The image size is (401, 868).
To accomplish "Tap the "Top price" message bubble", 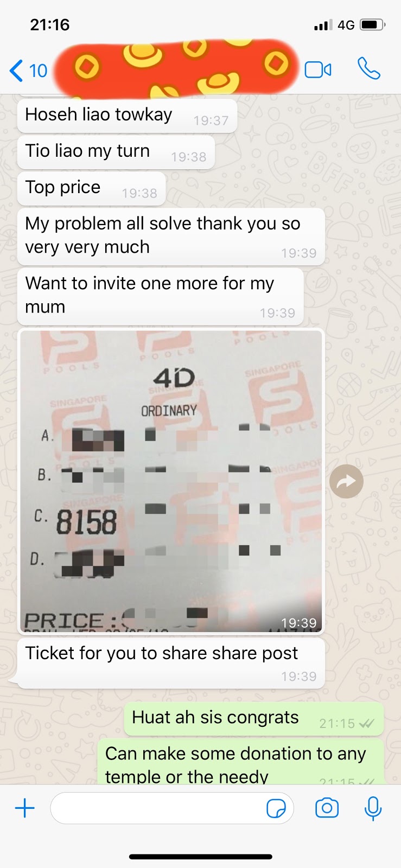I will (92, 188).
